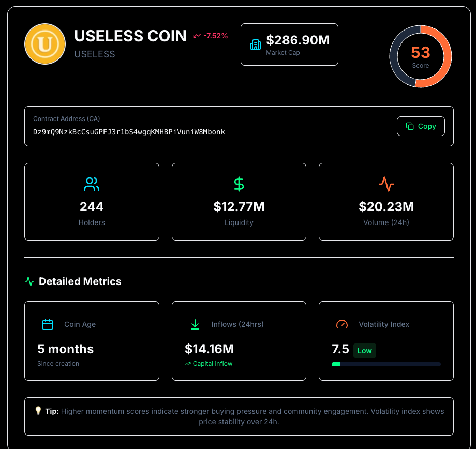476x449 pixels.
Task: Copy the contract address
Action: pos(420,126)
